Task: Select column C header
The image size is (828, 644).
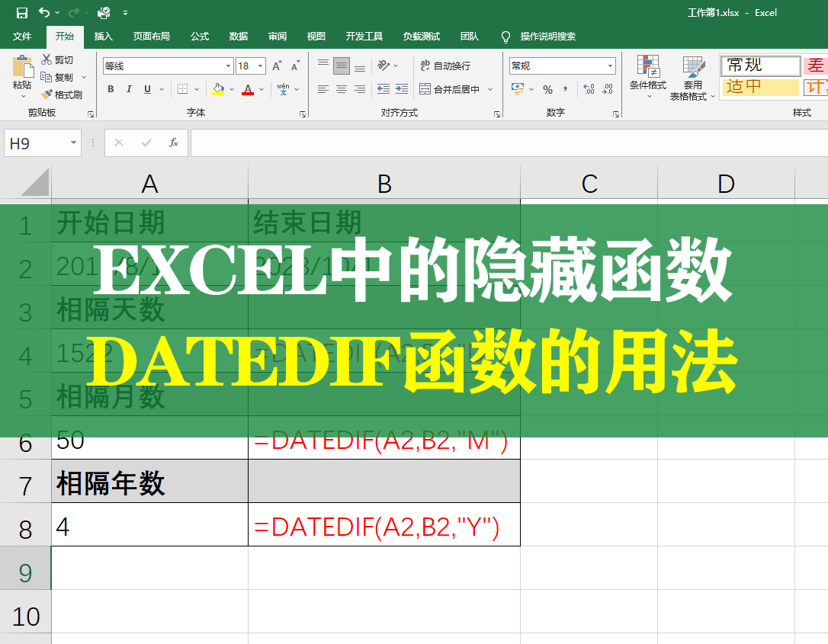Action: pyautogui.click(x=589, y=183)
